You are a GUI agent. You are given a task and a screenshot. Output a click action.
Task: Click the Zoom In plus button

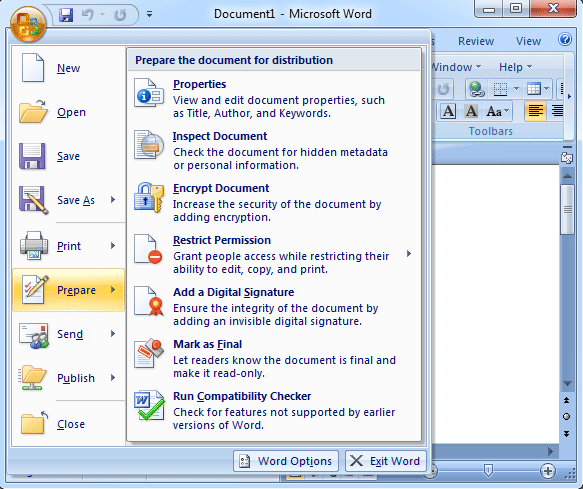pyautogui.click(x=548, y=471)
